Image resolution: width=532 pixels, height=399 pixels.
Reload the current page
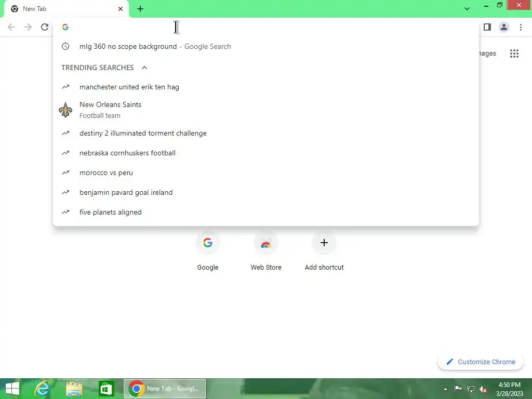[45, 27]
